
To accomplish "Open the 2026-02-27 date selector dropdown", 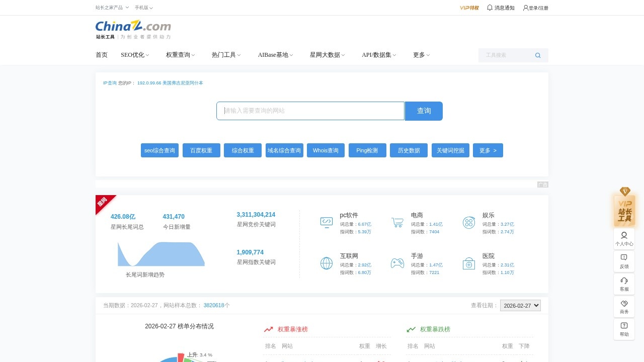I will (x=520, y=305).
